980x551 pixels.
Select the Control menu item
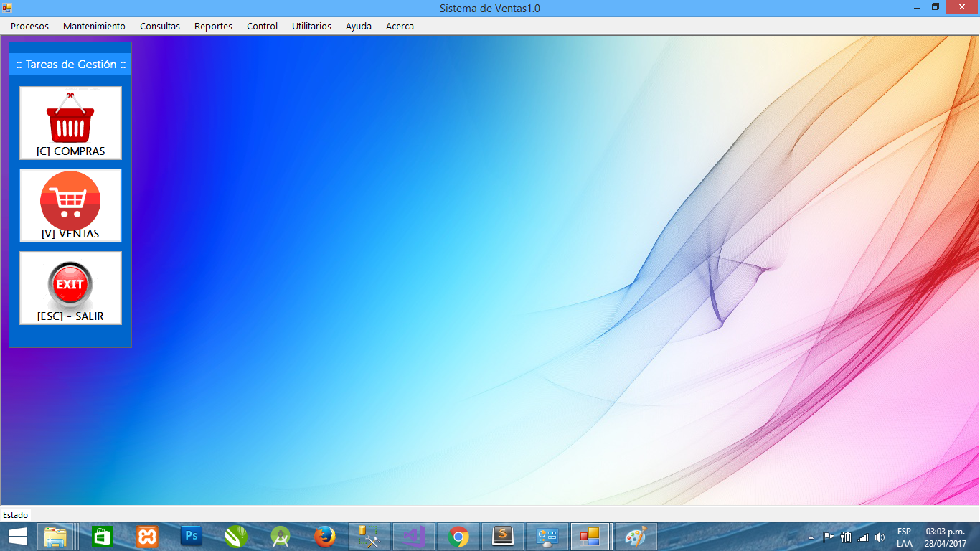[x=262, y=26]
